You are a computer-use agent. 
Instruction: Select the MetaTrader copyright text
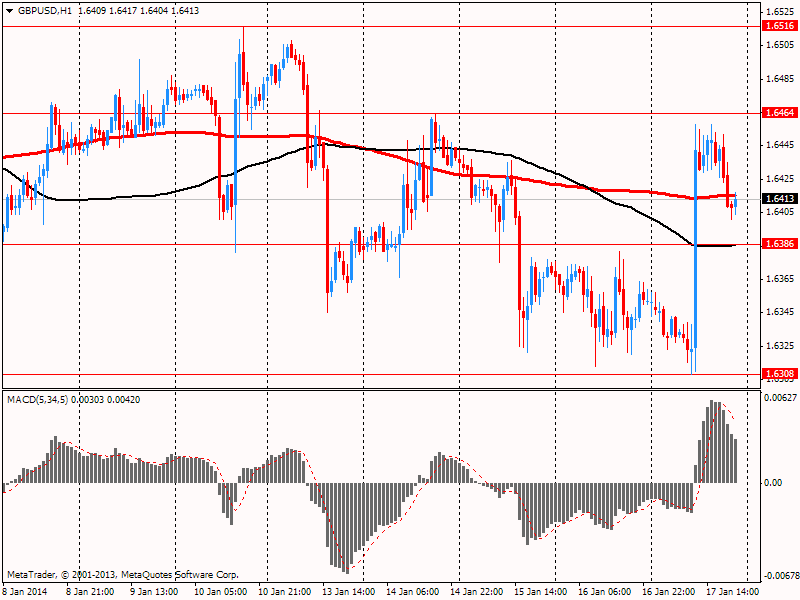122,575
